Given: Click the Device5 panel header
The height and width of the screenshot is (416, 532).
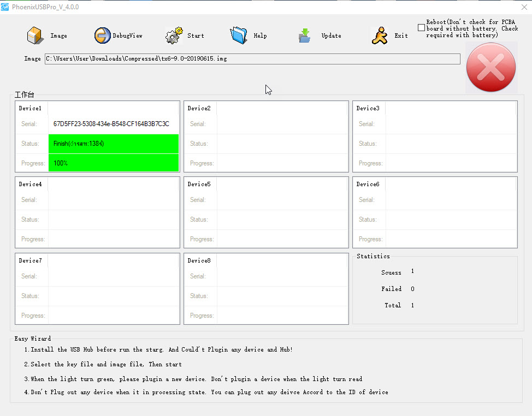Looking at the screenshot, I should point(199,184).
